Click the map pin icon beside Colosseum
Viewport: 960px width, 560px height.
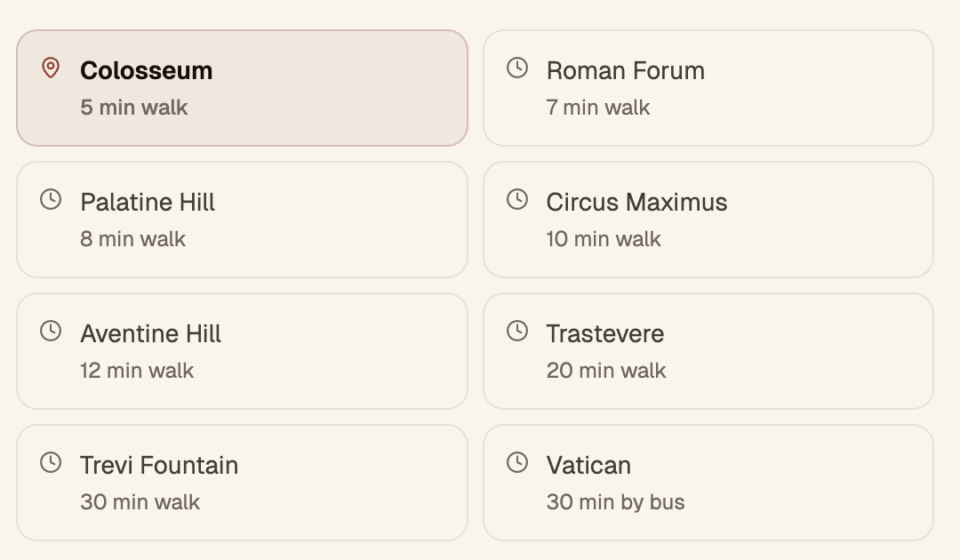pos(51,68)
